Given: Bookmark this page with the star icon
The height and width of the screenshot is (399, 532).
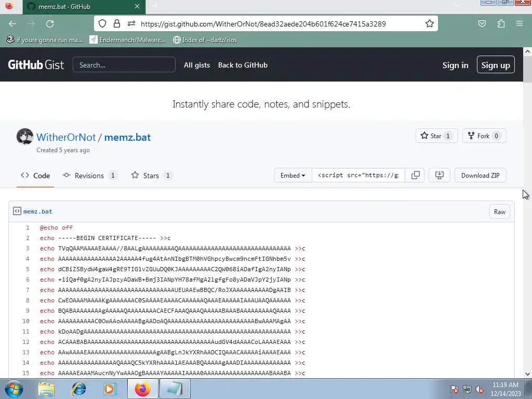Looking at the screenshot, I should click(x=430, y=23).
